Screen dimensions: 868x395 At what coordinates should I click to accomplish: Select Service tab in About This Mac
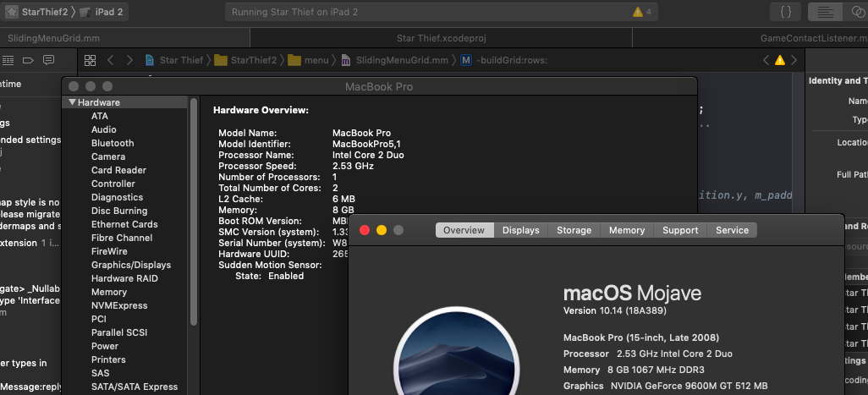(732, 230)
